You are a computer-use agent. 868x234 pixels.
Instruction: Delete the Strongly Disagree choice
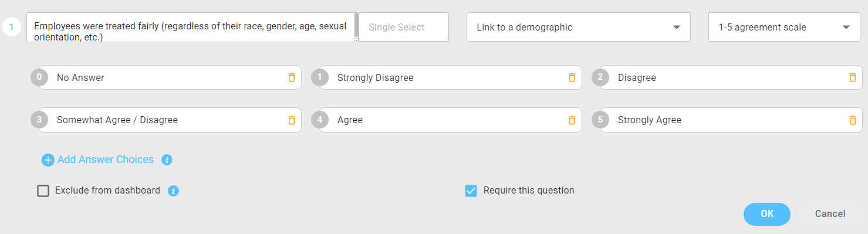(x=572, y=77)
